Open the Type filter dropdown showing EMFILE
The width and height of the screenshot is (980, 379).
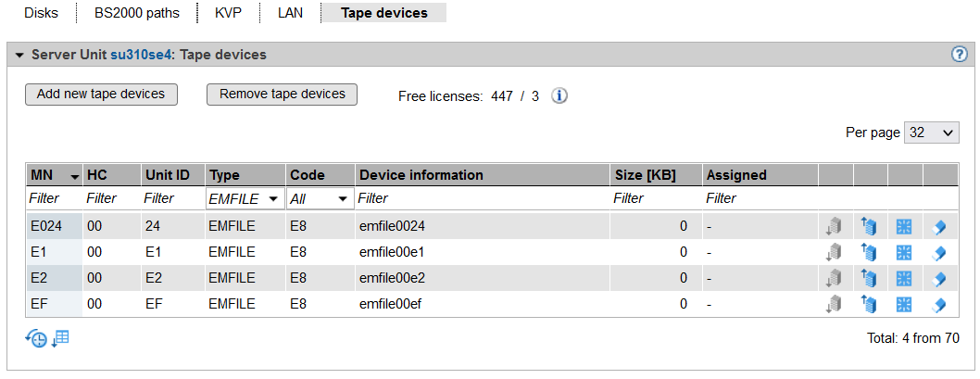pyautogui.click(x=245, y=198)
